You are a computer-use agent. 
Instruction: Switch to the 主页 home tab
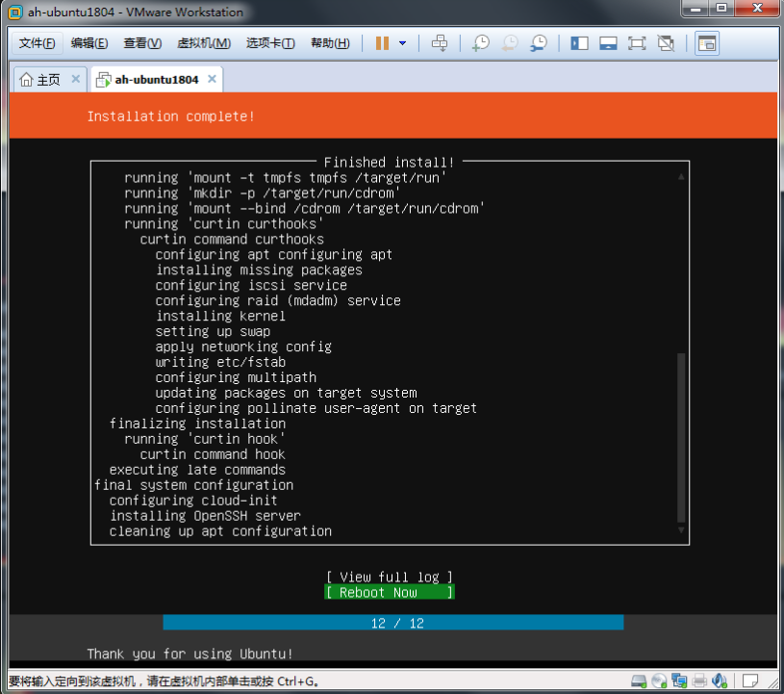coord(40,79)
